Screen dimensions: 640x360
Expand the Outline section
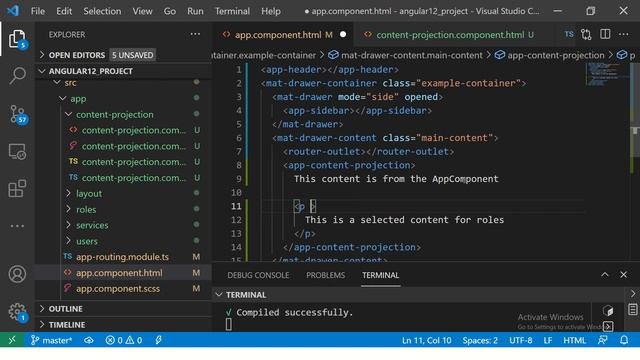[65, 309]
